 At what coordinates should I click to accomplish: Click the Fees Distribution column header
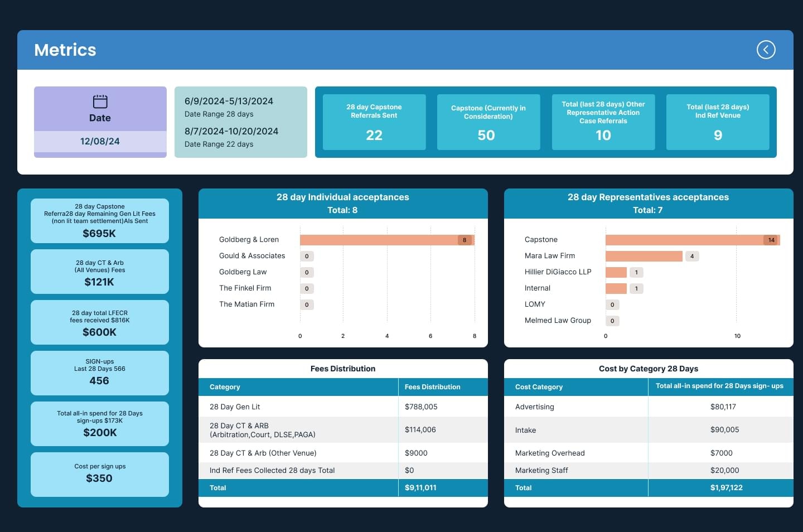[443, 387]
